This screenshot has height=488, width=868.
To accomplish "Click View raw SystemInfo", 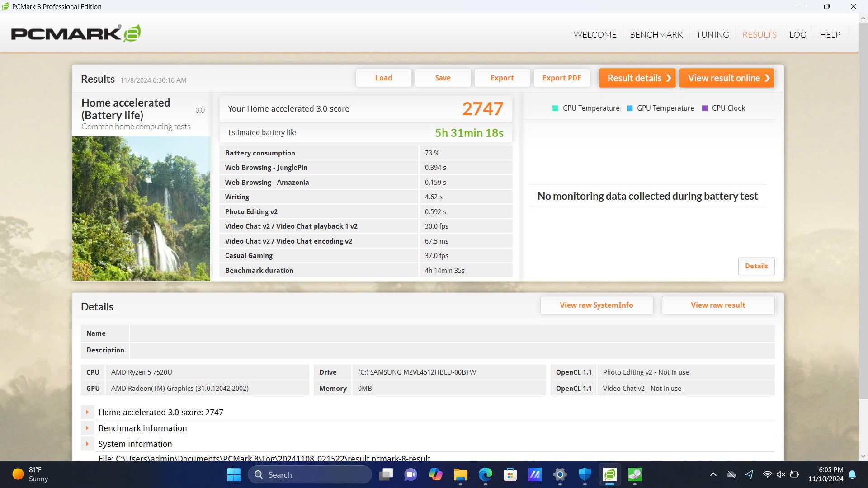I will [x=596, y=305].
